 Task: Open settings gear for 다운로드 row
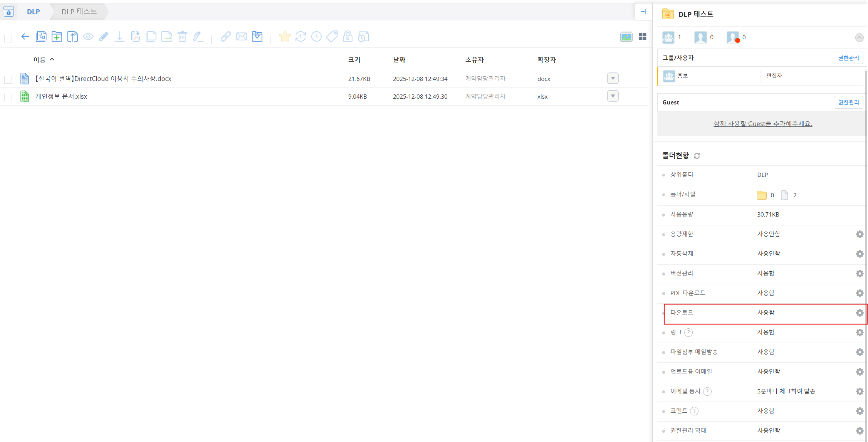(859, 313)
